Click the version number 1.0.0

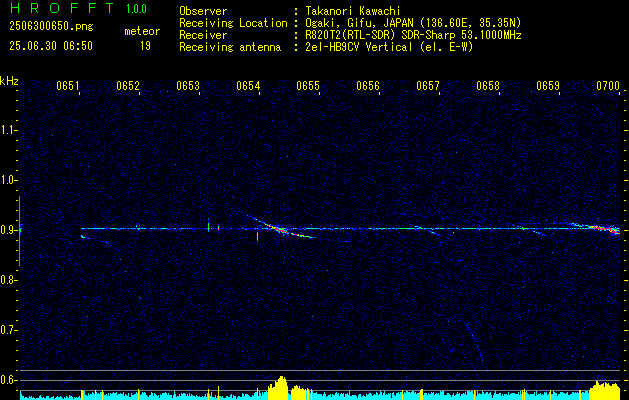tap(136, 9)
